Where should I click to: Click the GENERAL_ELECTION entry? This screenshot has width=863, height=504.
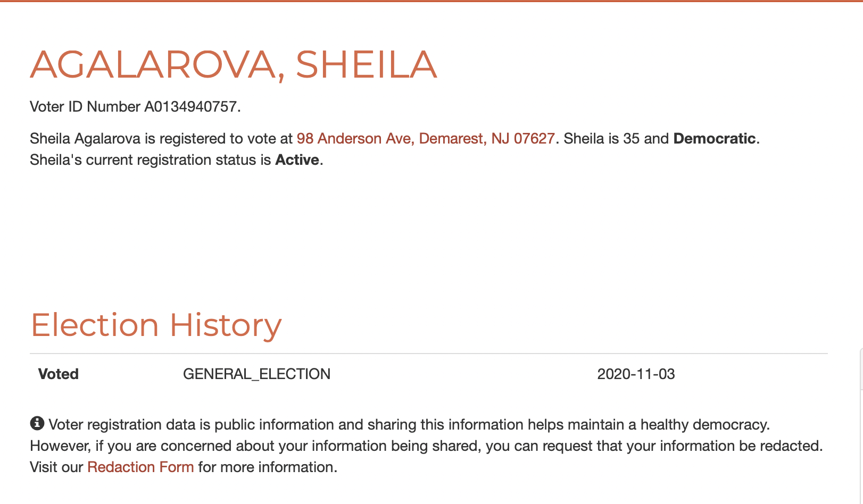[256, 374]
